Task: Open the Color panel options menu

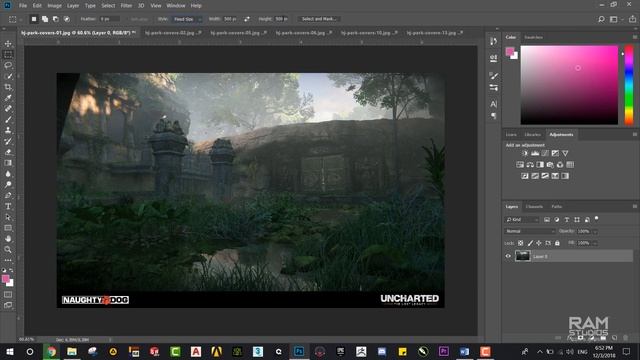Action: [x=635, y=37]
